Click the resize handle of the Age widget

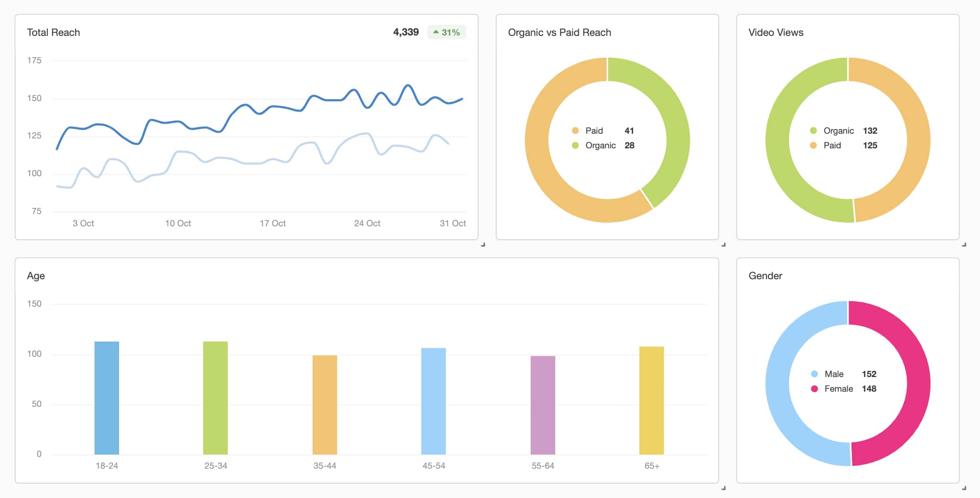pos(723,488)
